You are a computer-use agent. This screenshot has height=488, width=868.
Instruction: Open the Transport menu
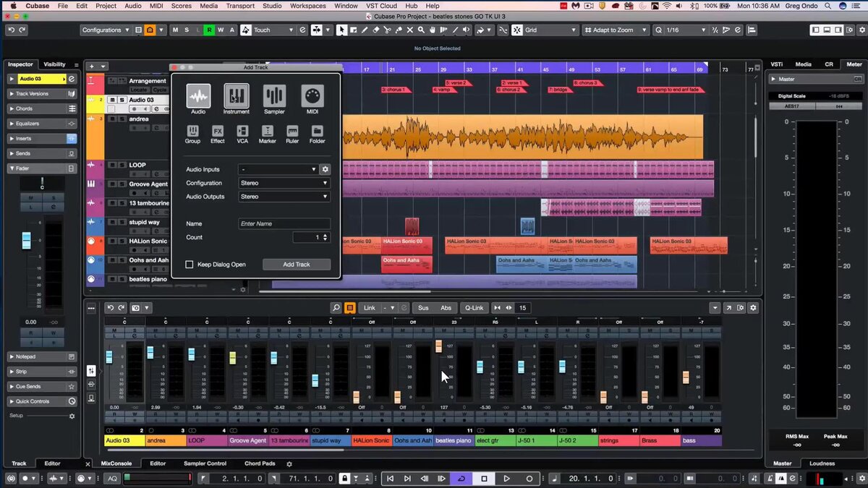(240, 6)
